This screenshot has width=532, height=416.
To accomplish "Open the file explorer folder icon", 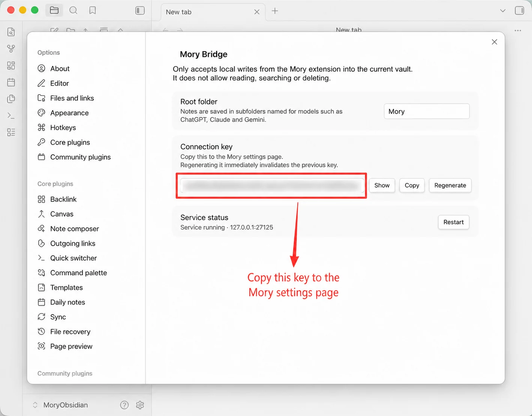I will pos(54,11).
